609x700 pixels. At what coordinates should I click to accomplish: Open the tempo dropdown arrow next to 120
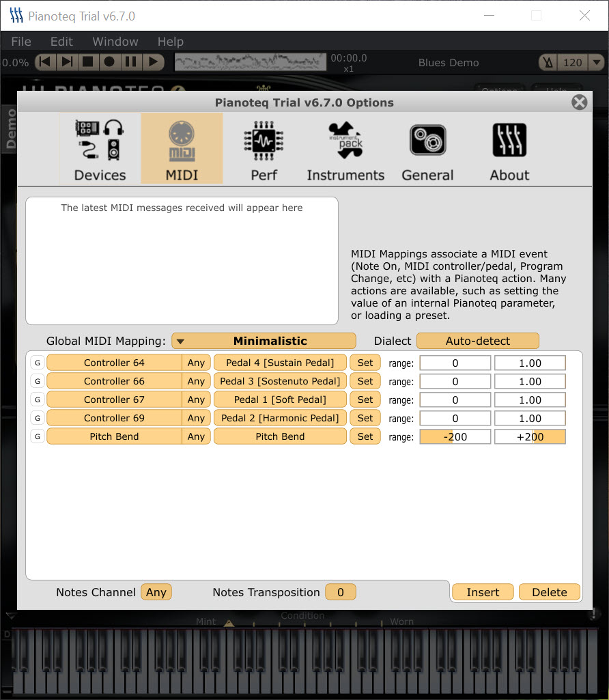[x=596, y=63]
